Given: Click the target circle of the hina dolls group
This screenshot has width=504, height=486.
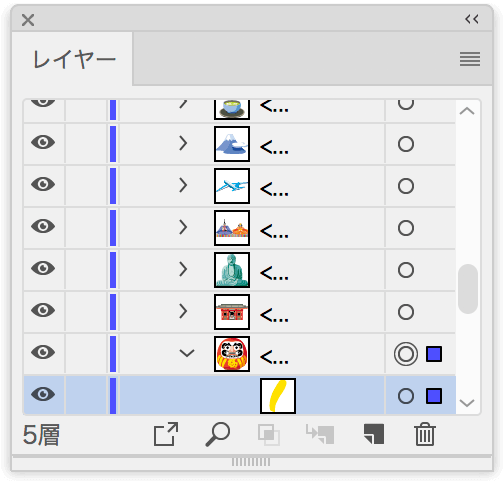Looking at the screenshot, I should pos(406,228).
